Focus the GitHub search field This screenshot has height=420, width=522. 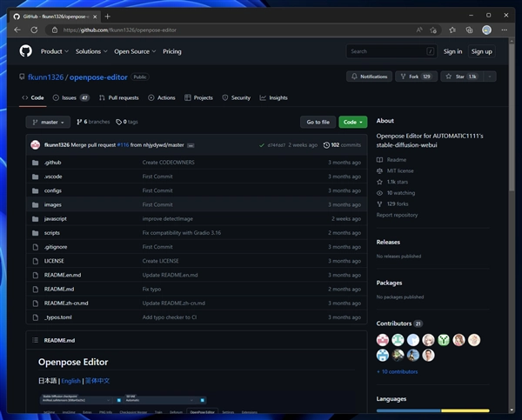391,51
